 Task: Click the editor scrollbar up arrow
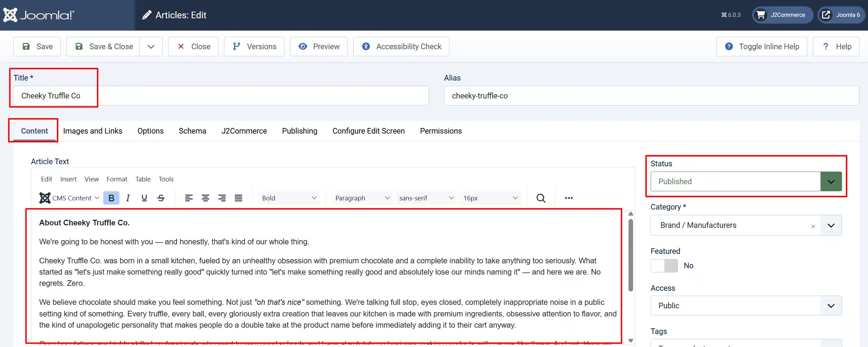(x=631, y=214)
